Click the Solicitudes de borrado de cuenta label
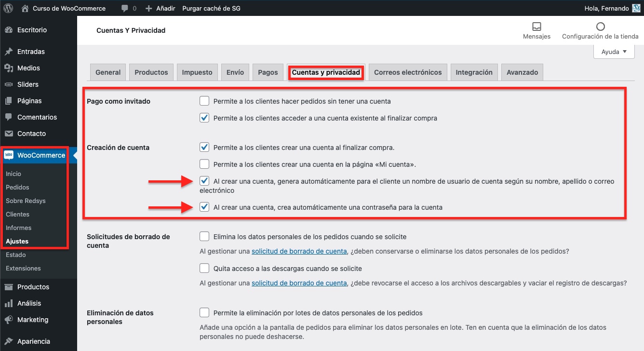644x351 pixels. click(x=128, y=241)
